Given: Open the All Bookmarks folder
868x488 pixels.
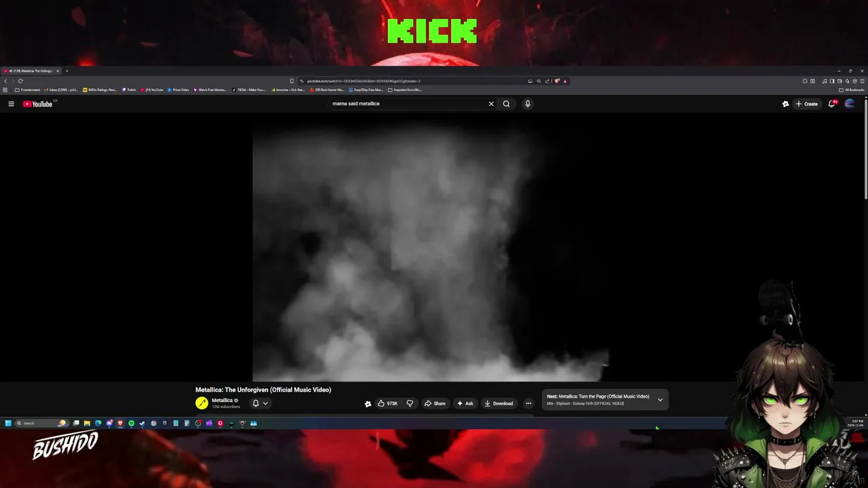Looking at the screenshot, I should (852, 89).
